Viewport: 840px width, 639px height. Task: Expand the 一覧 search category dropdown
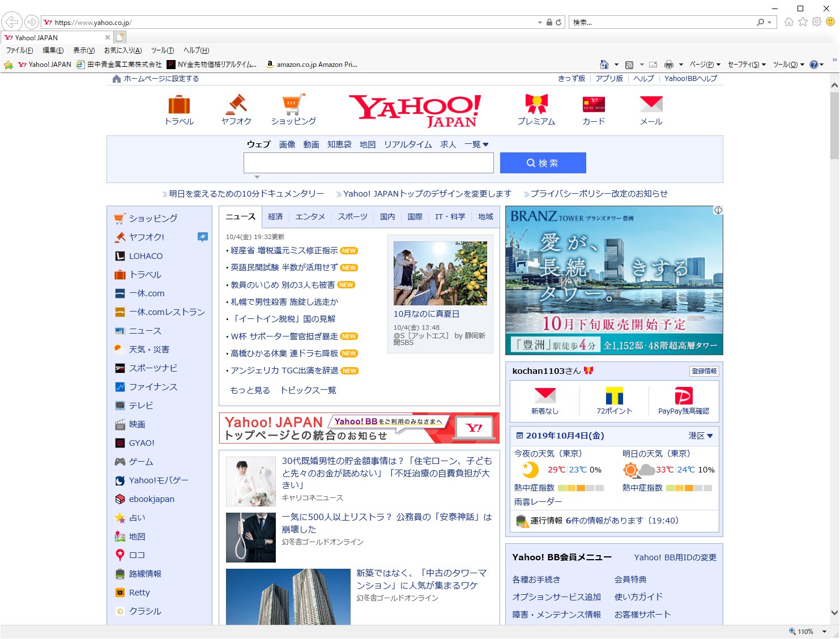[x=476, y=144]
